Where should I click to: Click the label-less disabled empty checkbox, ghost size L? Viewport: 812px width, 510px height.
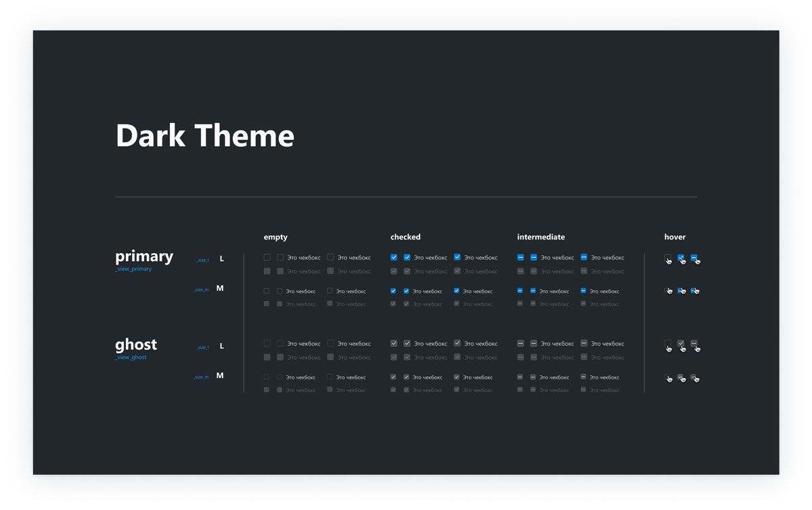pyautogui.click(x=267, y=357)
